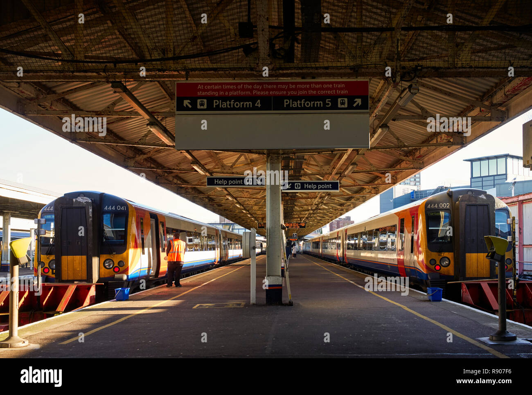Click the blue bucket near right train

point(434,294)
